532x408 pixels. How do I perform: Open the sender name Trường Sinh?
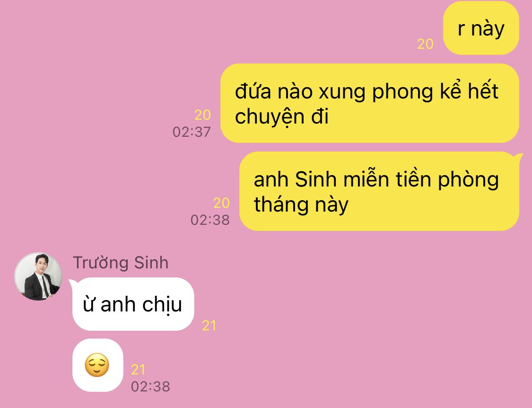click(x=121, y=263)
